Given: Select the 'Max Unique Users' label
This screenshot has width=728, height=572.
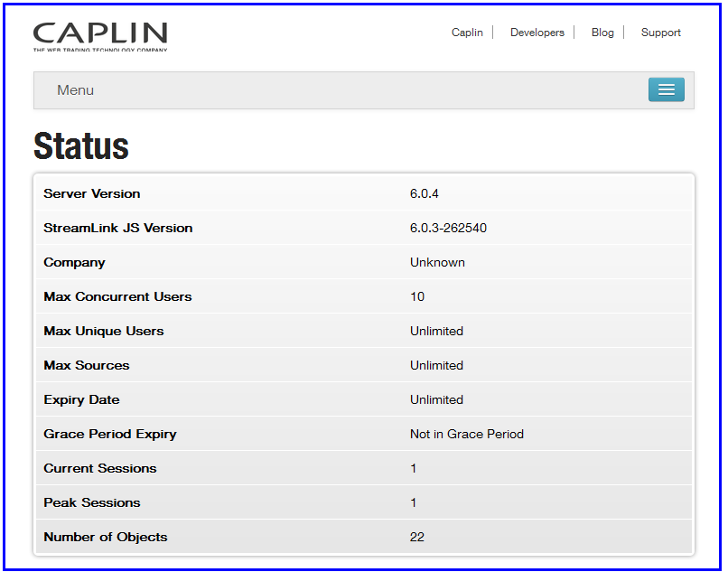Looking at the screenshot, I should 104,332.
